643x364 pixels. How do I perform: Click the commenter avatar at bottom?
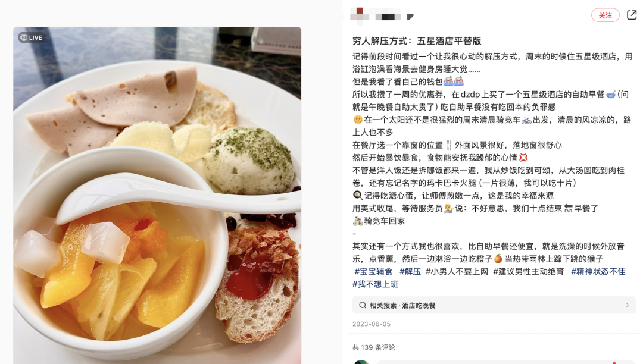(x=361, y=362)
